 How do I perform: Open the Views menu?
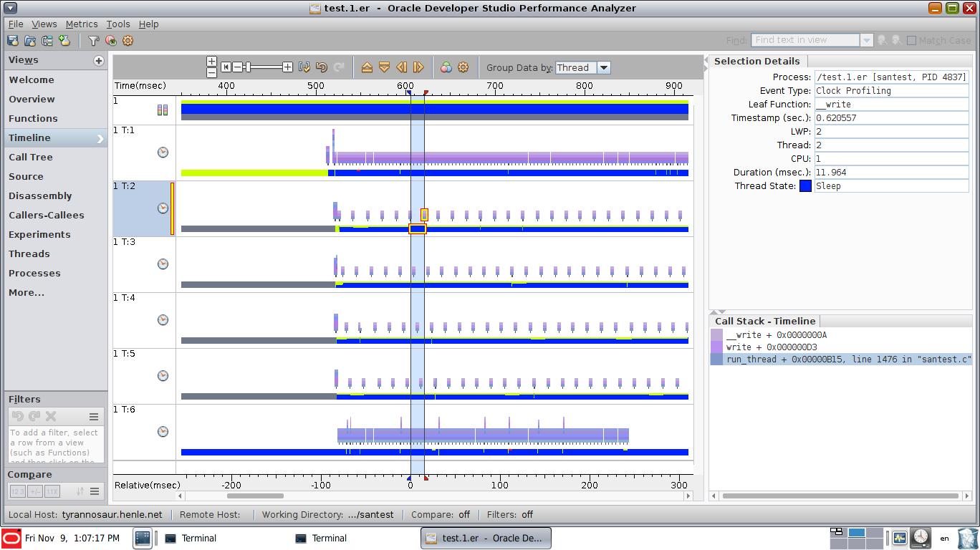tap(44, 24)
